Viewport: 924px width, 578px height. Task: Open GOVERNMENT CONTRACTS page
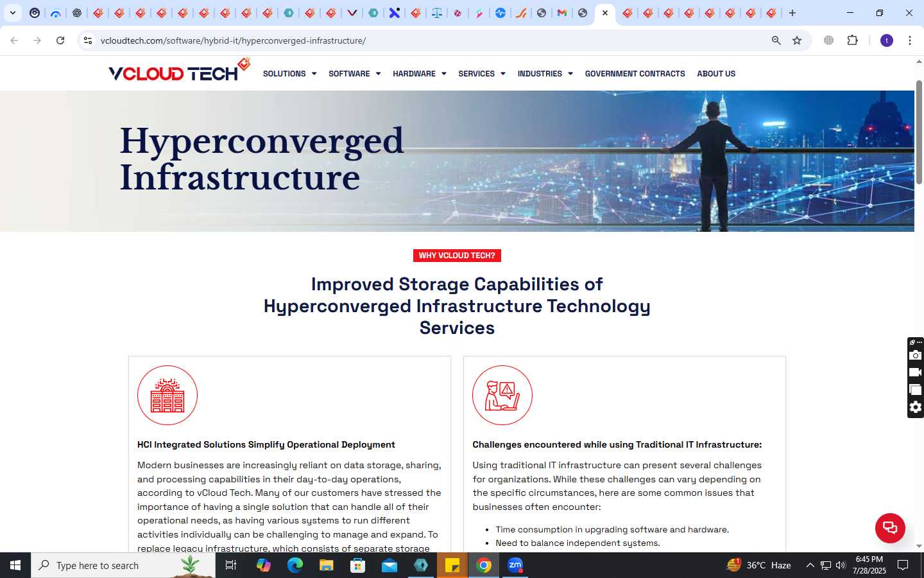[x=635, y=74]
